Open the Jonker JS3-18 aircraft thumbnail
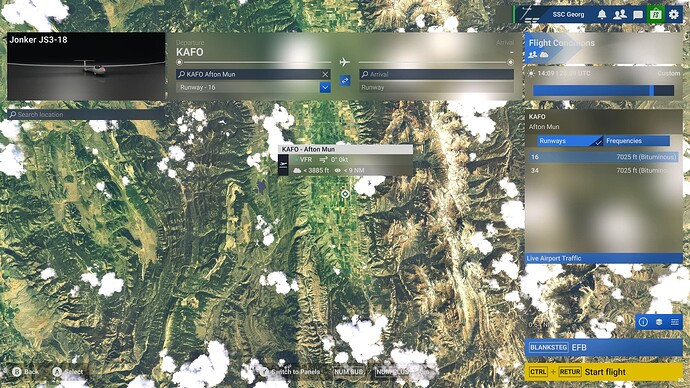690x388 pixels. click(x=86, y=66)
